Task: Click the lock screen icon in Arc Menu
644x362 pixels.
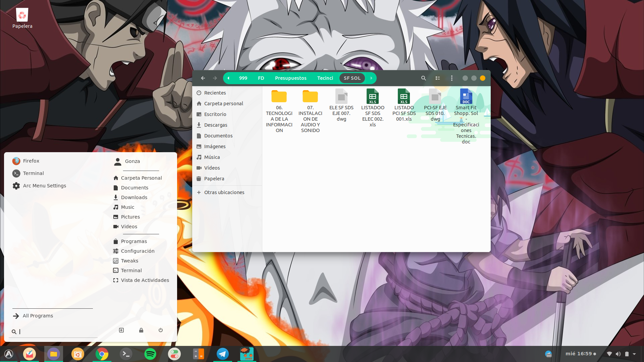Action: [141, 330]
